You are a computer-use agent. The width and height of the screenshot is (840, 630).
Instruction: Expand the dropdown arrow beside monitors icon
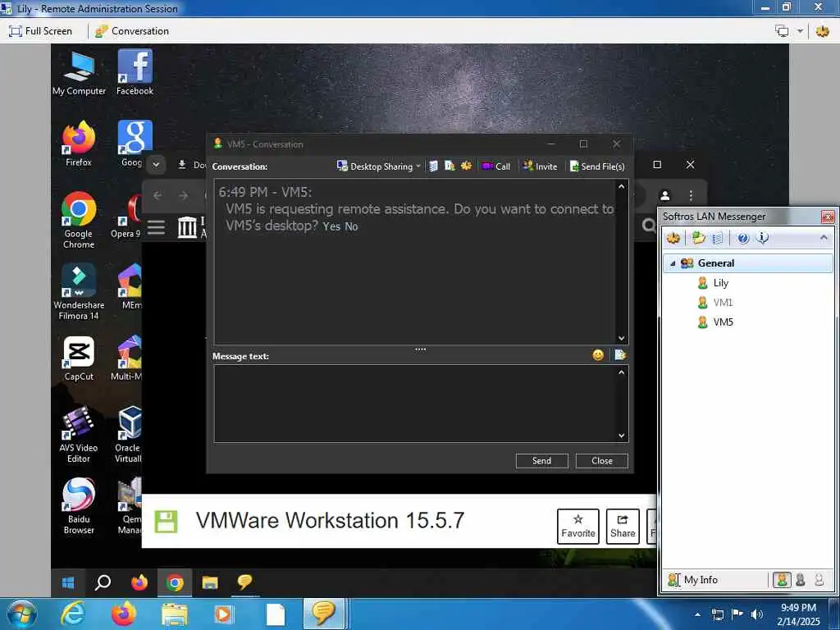click(x=800, y=31)
